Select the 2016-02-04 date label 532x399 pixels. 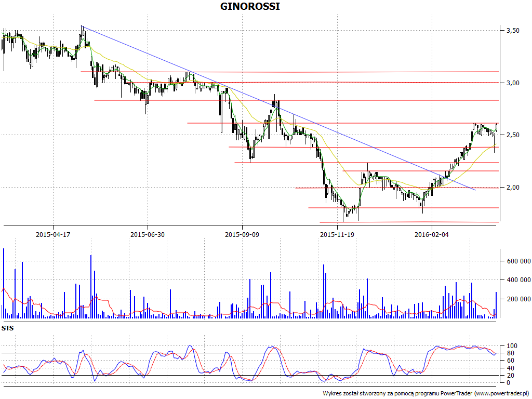click(x=431, y=234)
